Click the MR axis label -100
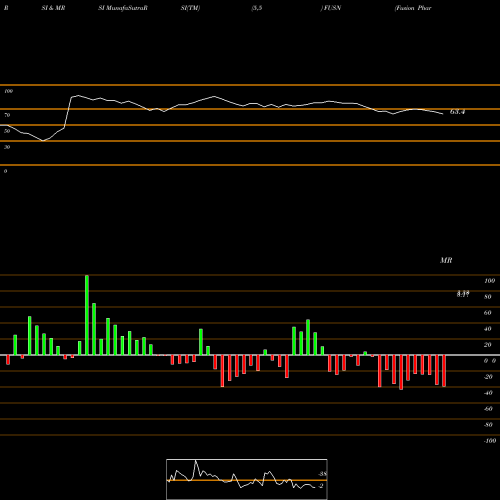Image resolution: width=500 pixels, height=500 pixels. 489,441
